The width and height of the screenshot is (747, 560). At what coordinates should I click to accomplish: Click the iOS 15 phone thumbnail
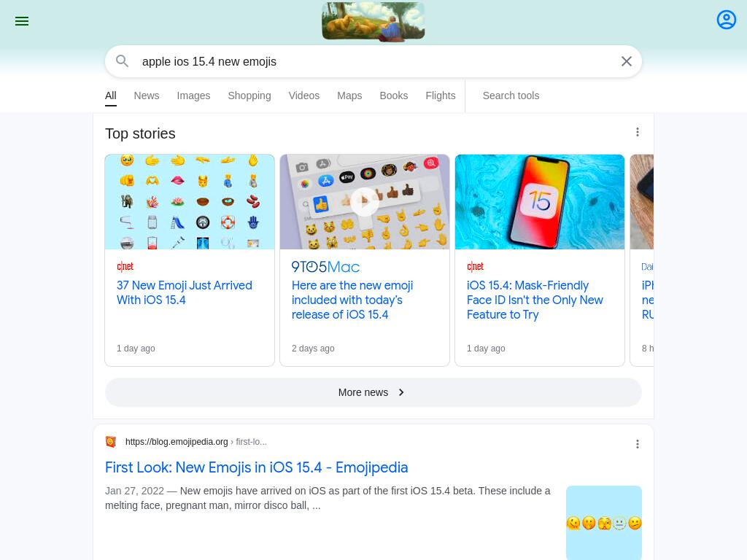pyautogui.click(x=539, y=201)
